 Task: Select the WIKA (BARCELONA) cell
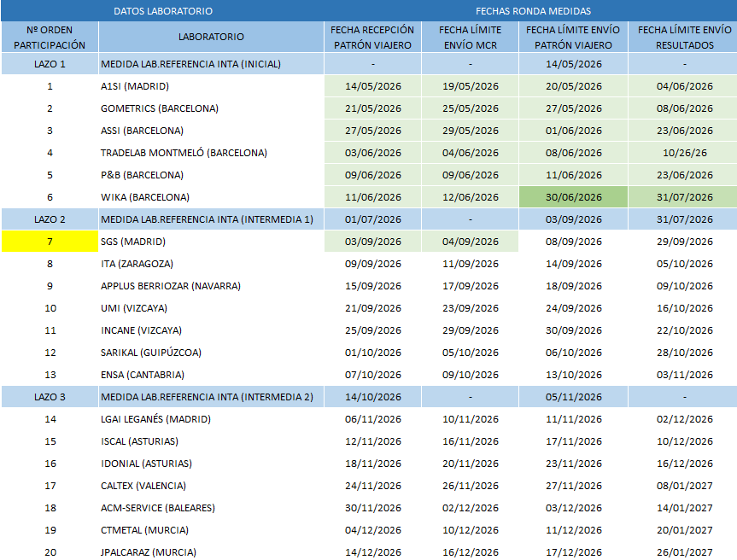coord(211,197)
